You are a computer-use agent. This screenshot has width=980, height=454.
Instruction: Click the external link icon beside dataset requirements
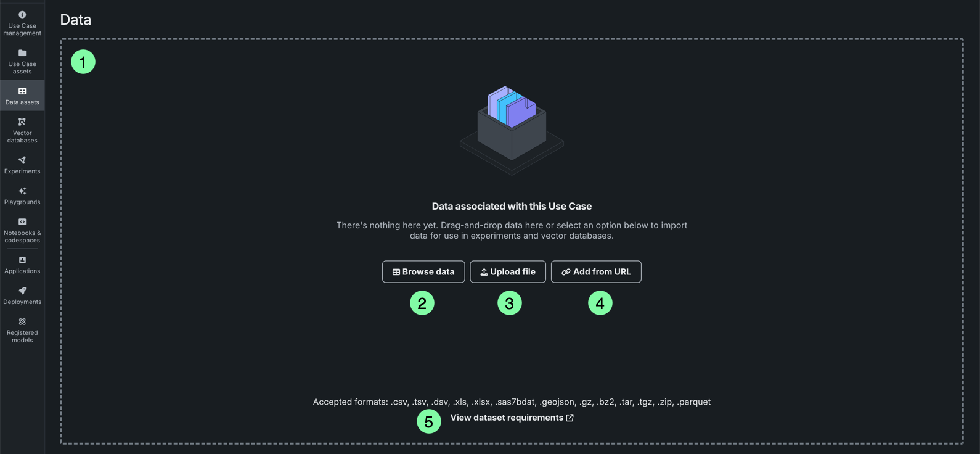pos(570,418)
